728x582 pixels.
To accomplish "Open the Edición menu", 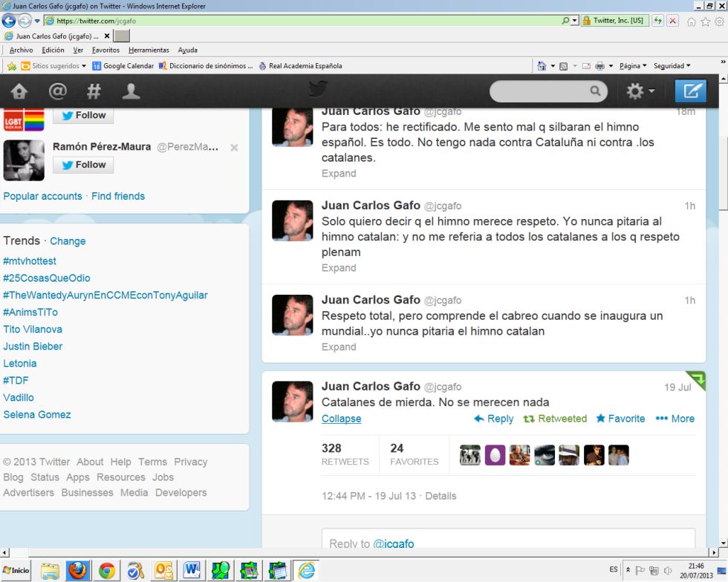I will tap(53, 50).
